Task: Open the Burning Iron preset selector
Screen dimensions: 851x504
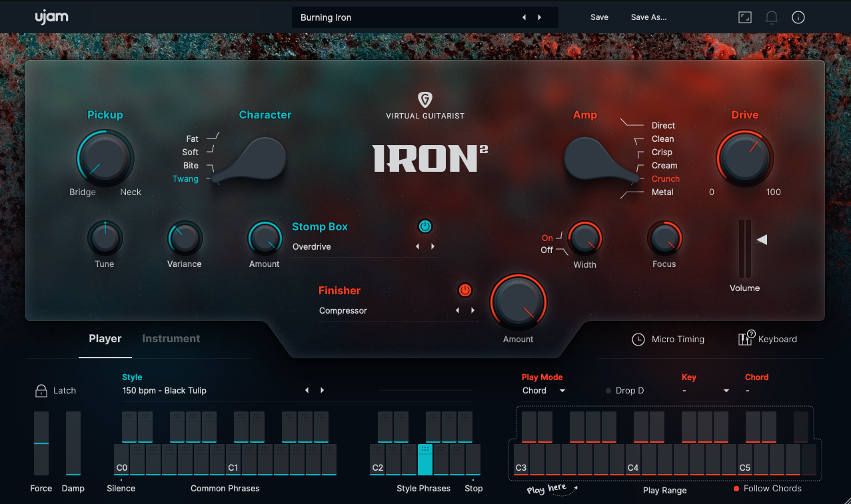Action: pyautogui.click(x=407, y=17)
